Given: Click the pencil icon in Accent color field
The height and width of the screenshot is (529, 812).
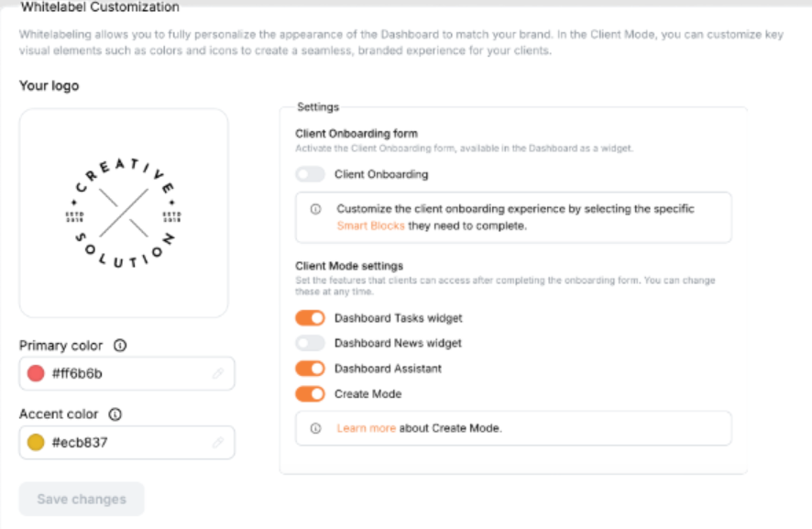Looking at the screenshot, I should click(218, 443).
